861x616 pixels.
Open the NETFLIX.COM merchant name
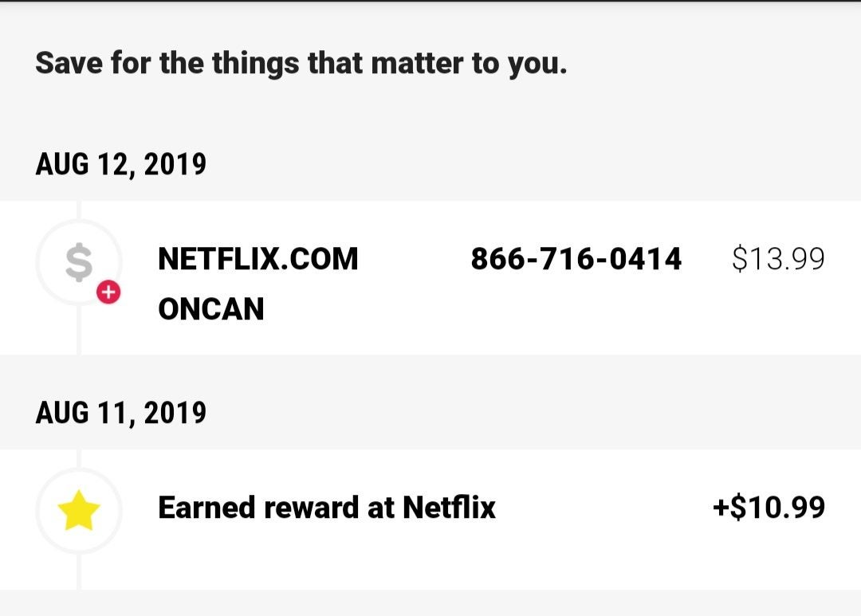coord(258,259)
